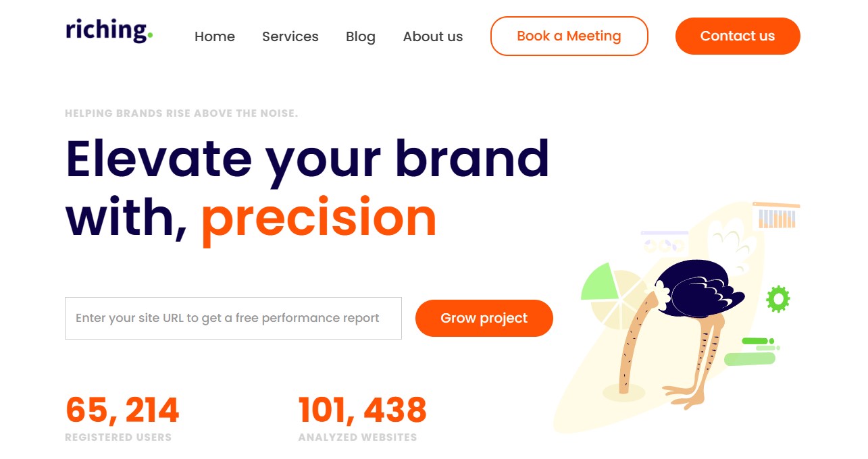Click the green gear icon
Image resolution: width=868 pixels, height=459 pixels.
click(777, 298)
